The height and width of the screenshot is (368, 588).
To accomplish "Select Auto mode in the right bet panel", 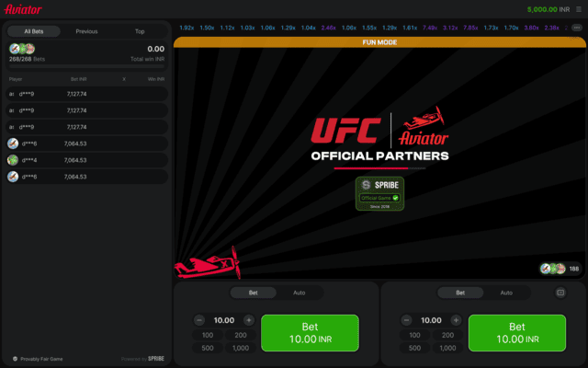I will click(x=506, y=293).
